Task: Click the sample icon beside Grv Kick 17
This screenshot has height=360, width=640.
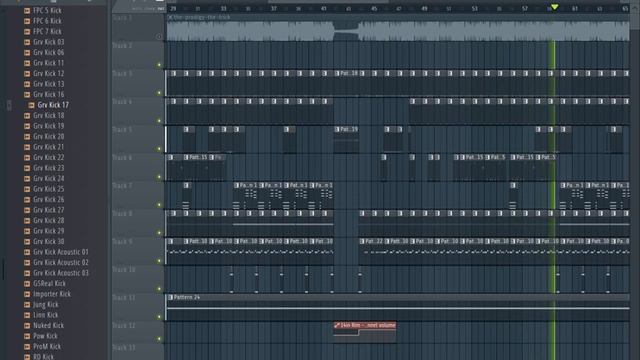Action: tap(31, 105)
